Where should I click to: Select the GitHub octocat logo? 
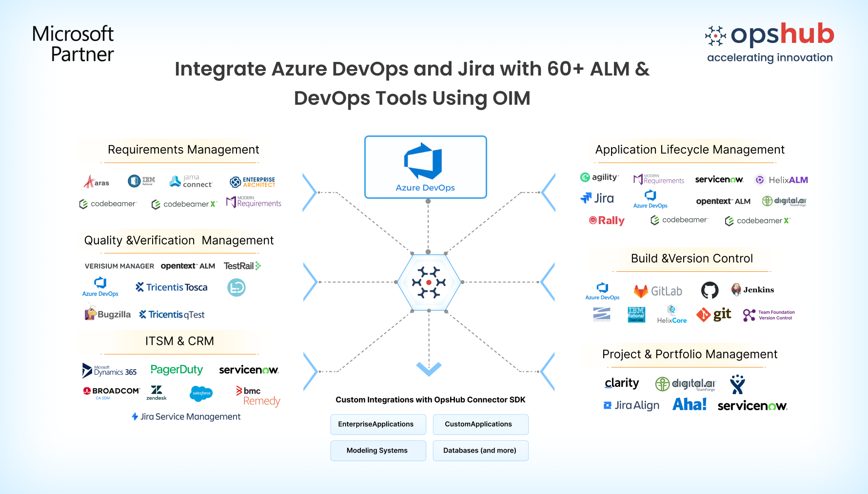click(x=710, y=290)
